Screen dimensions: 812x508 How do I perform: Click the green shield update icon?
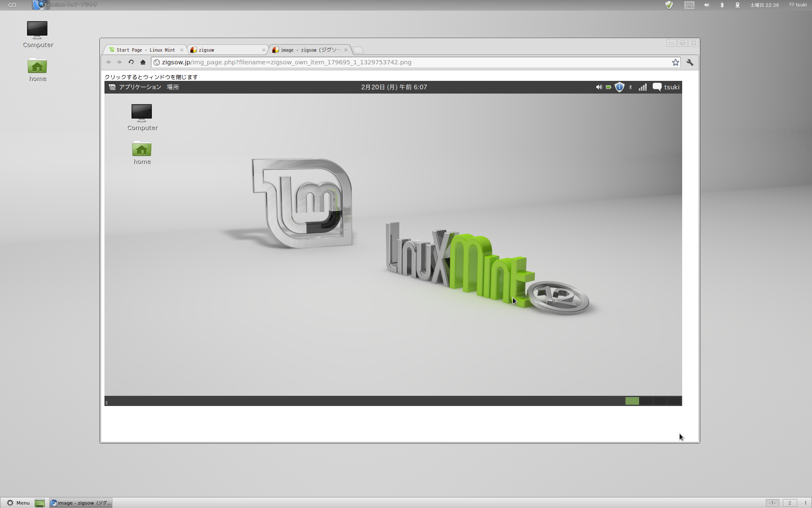click(669, 5)
